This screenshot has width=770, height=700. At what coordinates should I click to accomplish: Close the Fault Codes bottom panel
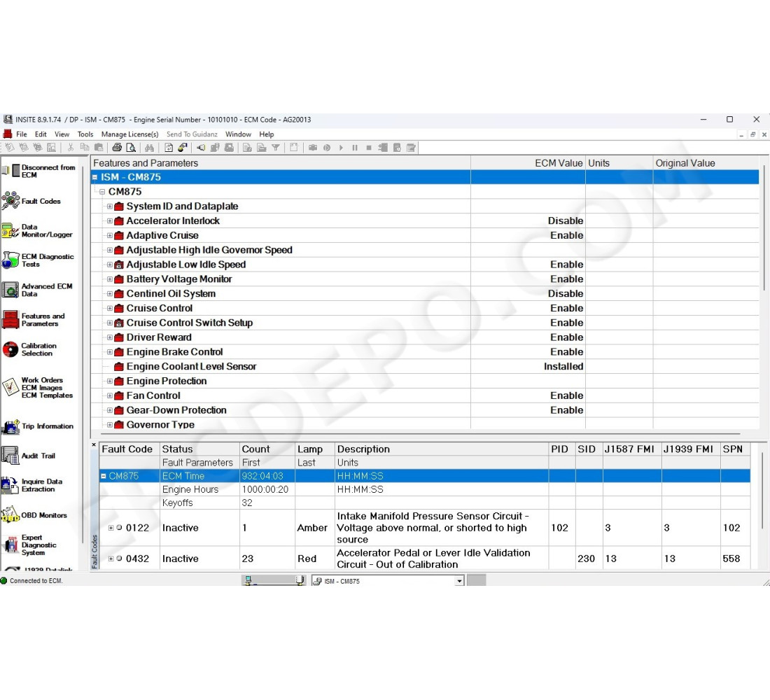coord(94,444)
